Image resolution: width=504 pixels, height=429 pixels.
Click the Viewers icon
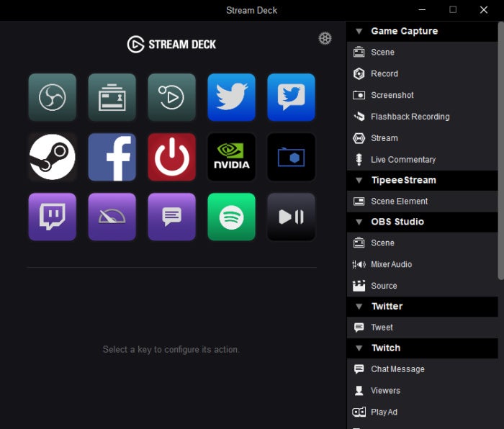pyautogui.click(x=359, y=390)
